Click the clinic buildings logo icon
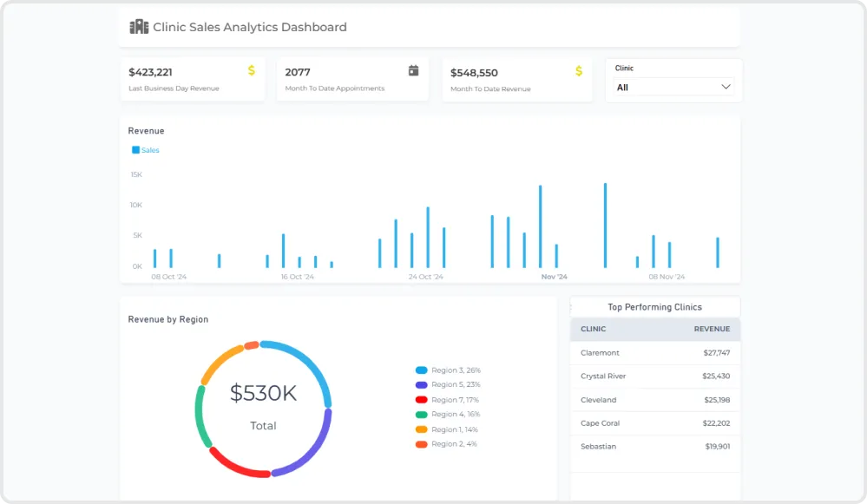 139,27
